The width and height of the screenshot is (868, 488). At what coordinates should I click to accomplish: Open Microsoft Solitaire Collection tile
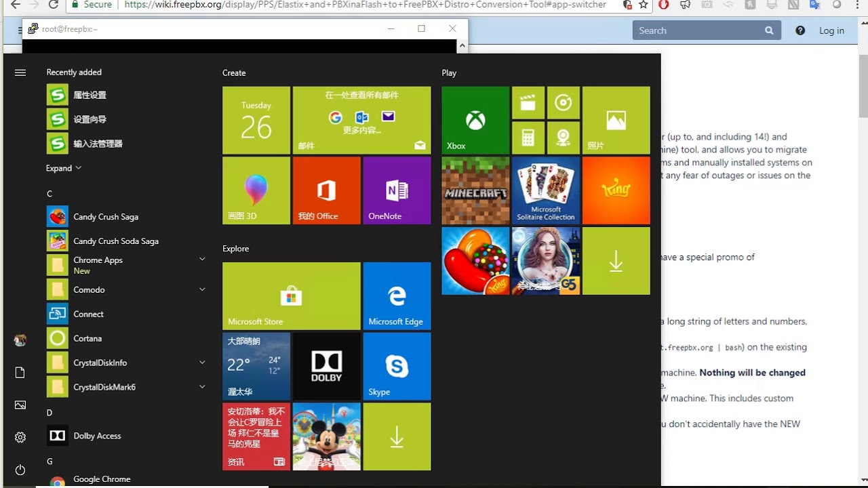[546, 190]
